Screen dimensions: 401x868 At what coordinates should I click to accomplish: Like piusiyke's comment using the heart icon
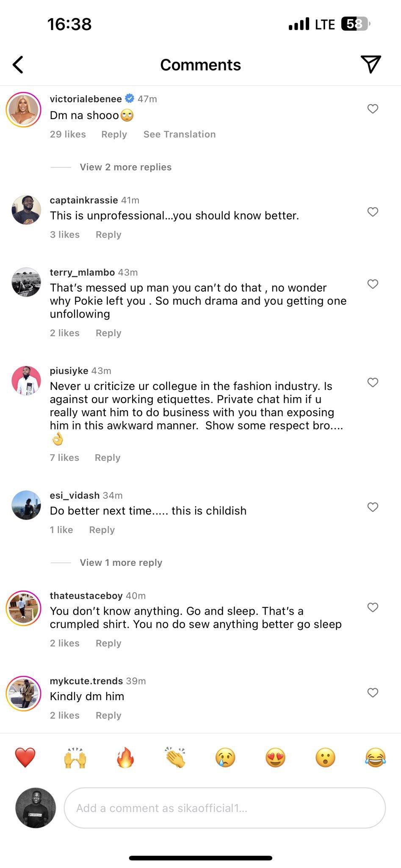click(373, 382)
